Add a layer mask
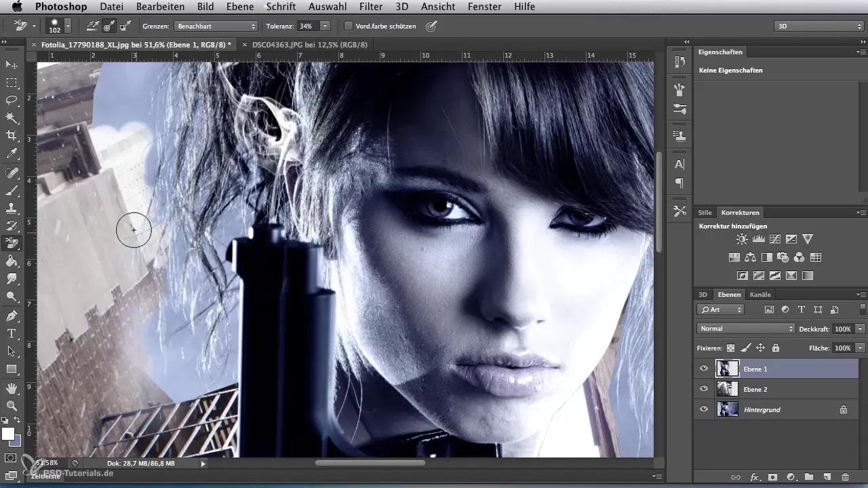 (772, 477)
